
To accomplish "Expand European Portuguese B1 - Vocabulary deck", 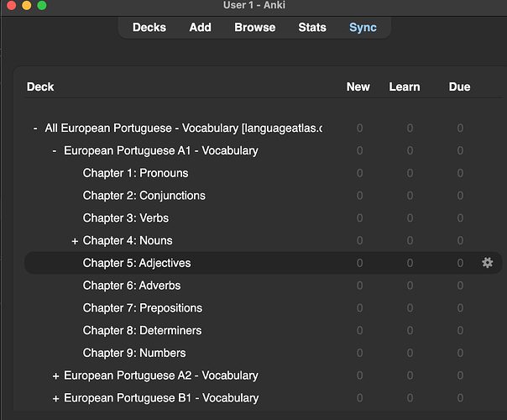I will pyautogui.click(x=55, y=398).
